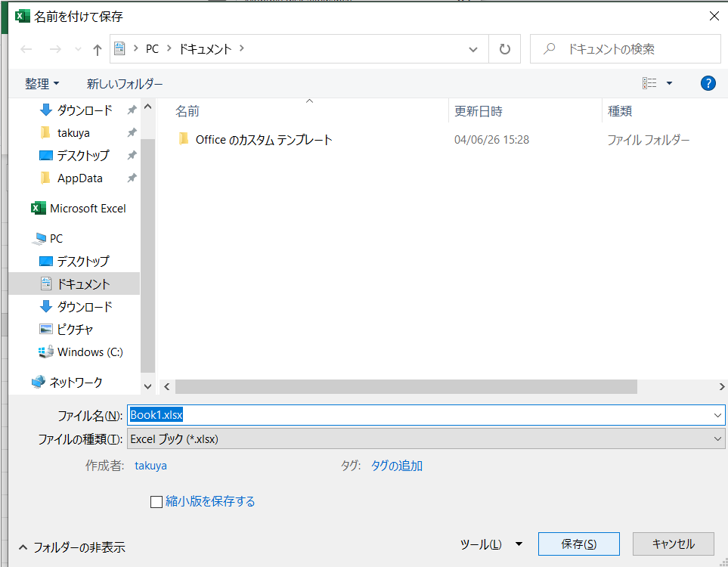Click the ファイル フォルダー type cell
The image size is (728, 567).
click(x=648, y=140)
